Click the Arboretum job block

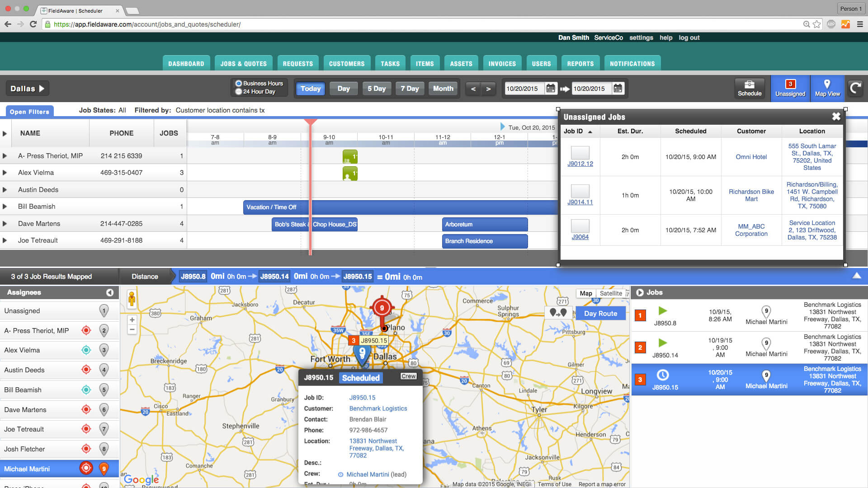[x=485, y=224]
